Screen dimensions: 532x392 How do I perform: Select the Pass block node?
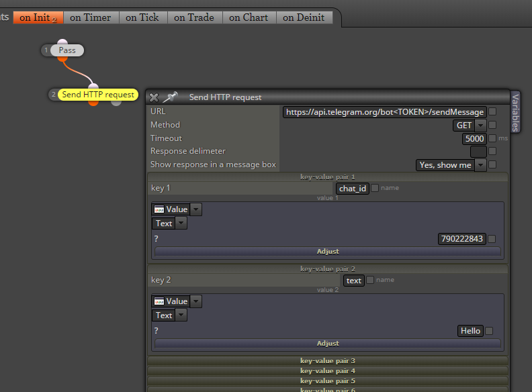(x=67, y=50)
